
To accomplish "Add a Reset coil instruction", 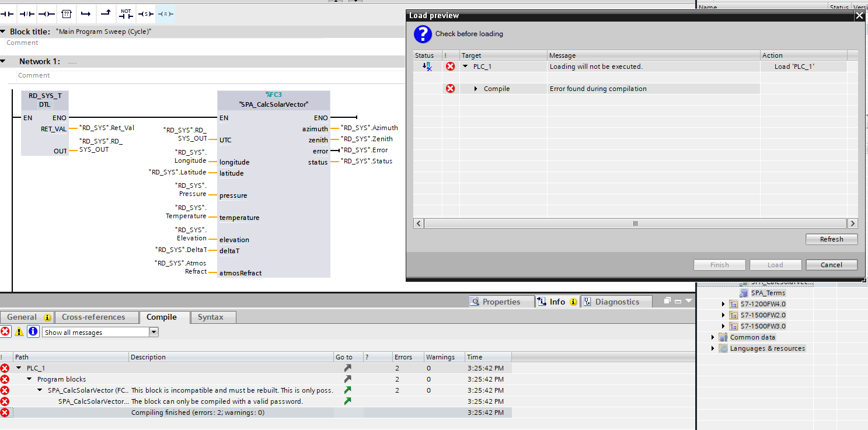I will 165,13.
